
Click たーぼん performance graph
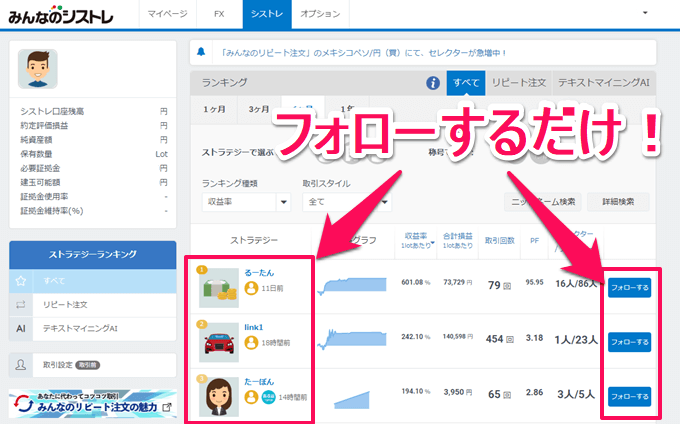[x=352, y=399]
